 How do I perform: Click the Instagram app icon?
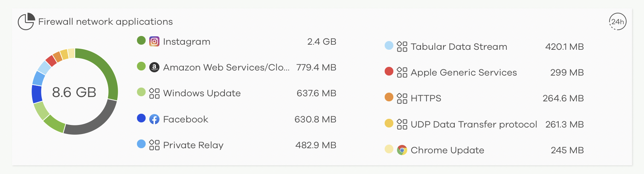154,42
